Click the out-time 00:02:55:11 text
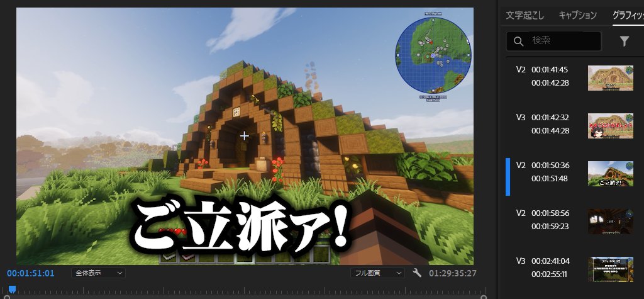 (550, 274)
